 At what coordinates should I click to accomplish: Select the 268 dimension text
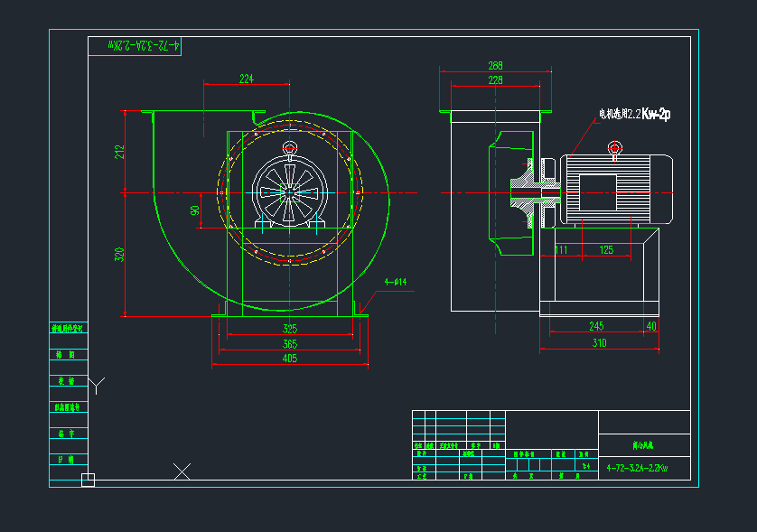[x=495, y=66]
